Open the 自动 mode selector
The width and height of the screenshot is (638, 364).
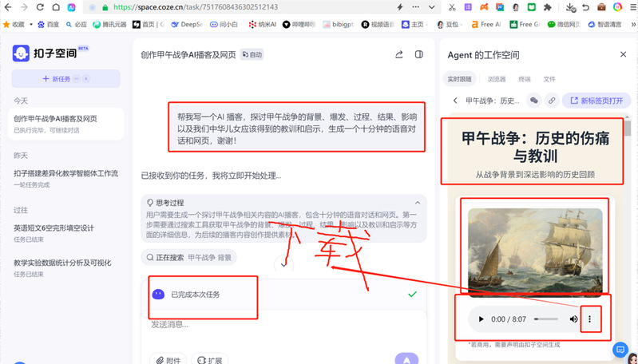(x=252, y=55)
